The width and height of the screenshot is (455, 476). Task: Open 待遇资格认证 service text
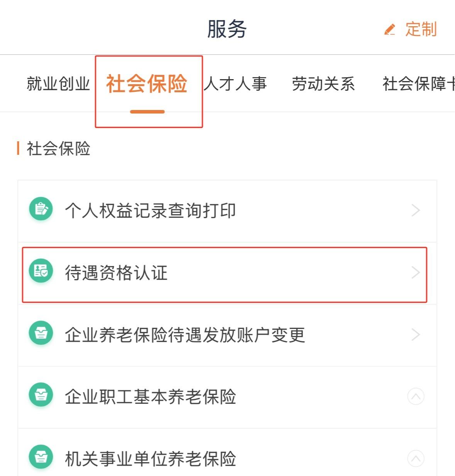tap(116, 273)
